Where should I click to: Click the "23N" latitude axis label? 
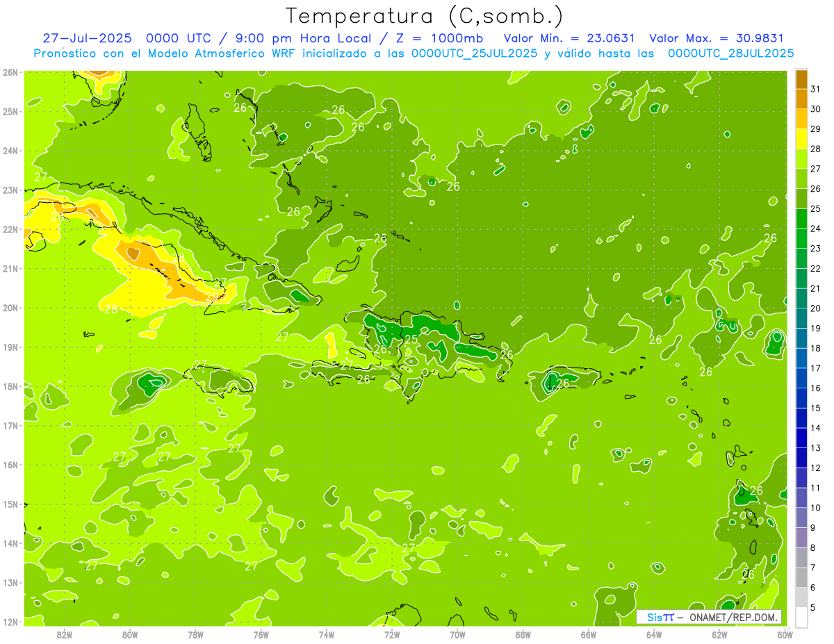click(x=10, y=190)
